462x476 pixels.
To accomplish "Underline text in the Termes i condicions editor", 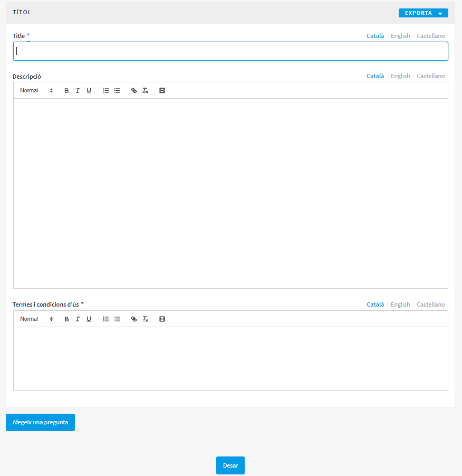I will [89, 319].
